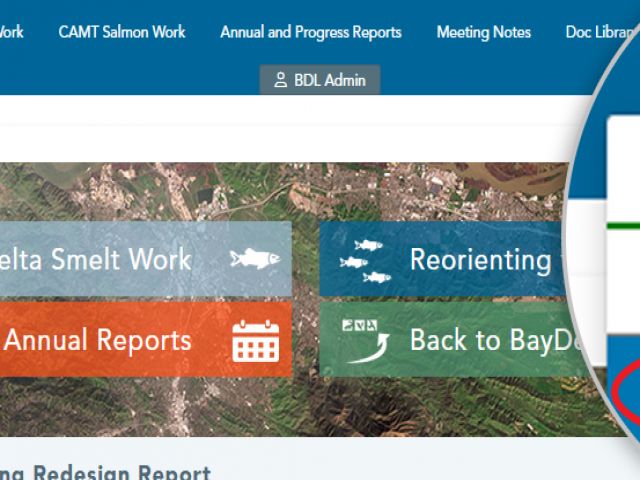640x480 pixels.
Task: Click the BDL Admin account button
Action: click(x=320, y=80)
